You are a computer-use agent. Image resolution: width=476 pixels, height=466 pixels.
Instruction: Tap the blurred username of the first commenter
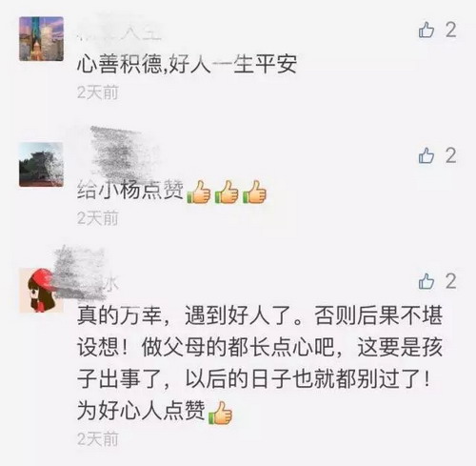tap(119, 31)
